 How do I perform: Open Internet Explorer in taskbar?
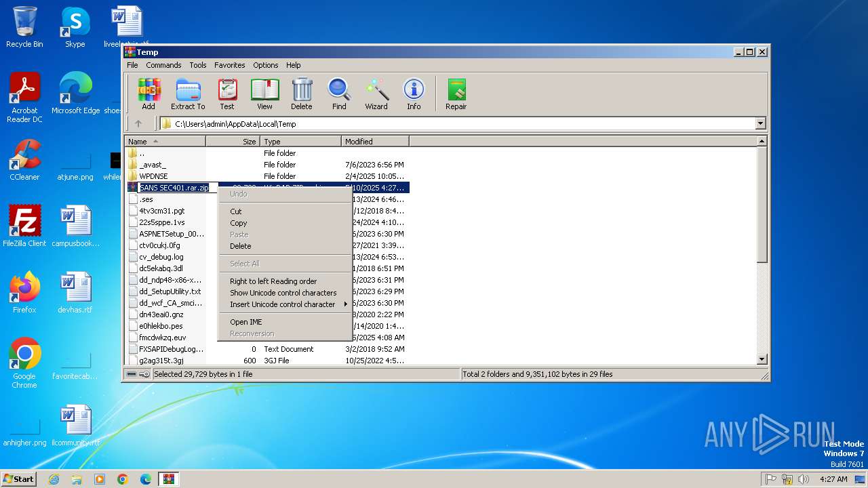pos(54,479)
